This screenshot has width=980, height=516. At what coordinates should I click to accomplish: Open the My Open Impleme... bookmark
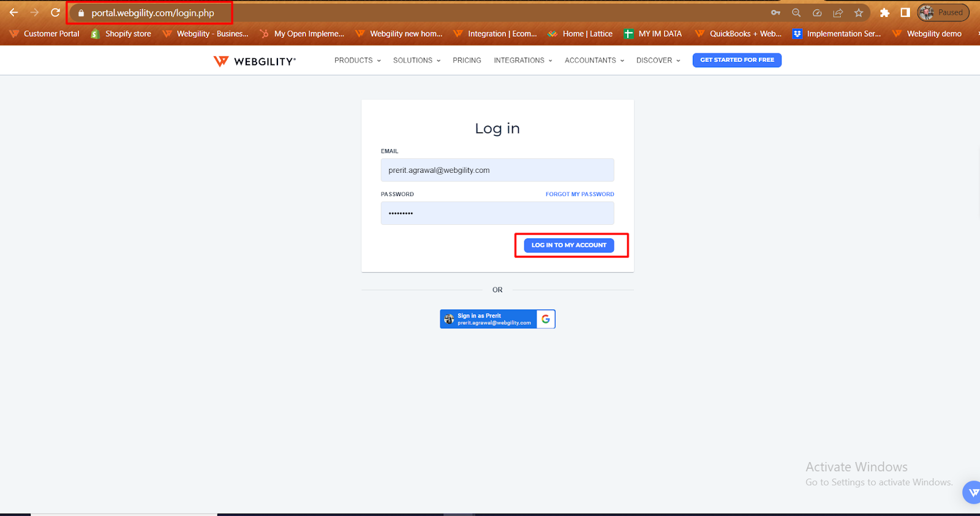[302, 34]
